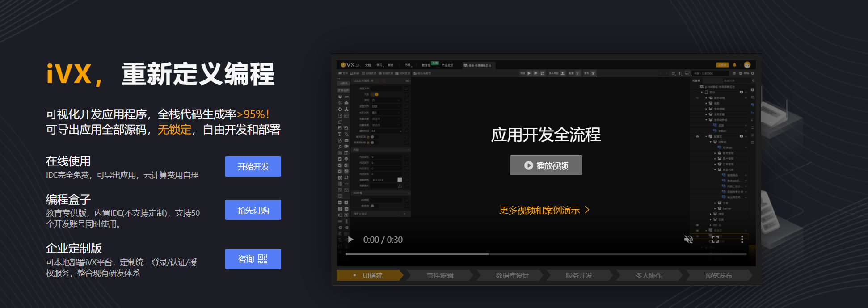Open the 剪切 dropdown in properties panel
868x308 pixels.
(x=387, y=100)
